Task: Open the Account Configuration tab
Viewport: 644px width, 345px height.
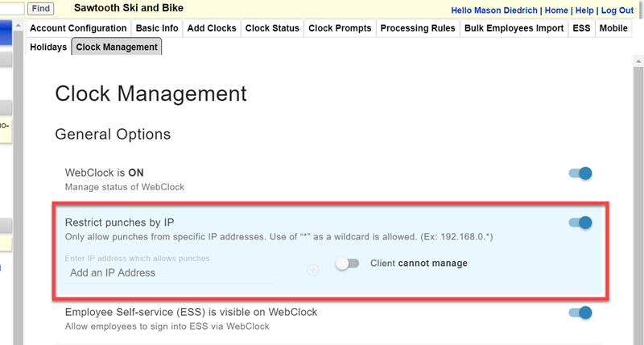Action: [x=78, y=28]
